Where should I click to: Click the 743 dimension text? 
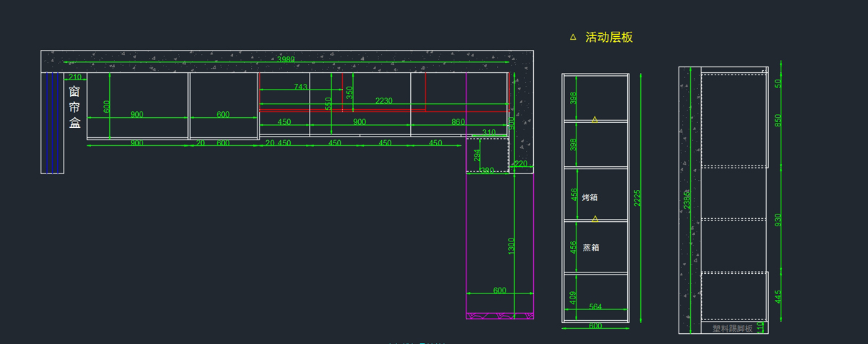(x=300, y=87)
